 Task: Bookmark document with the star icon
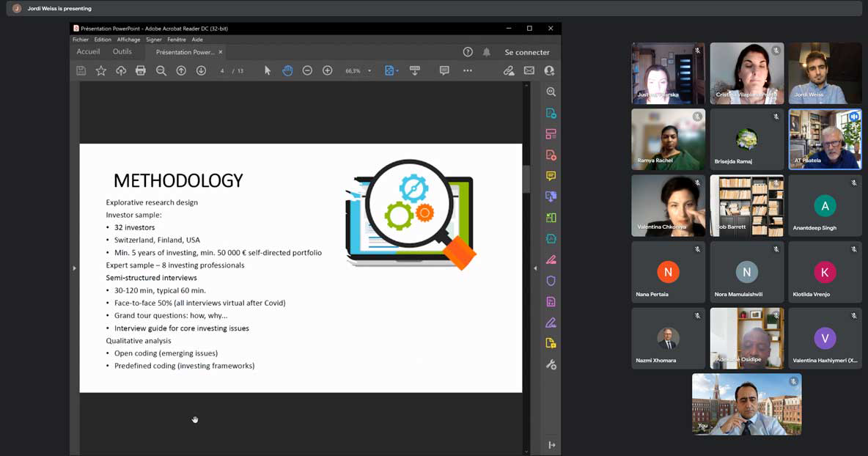tap(101, 70)
